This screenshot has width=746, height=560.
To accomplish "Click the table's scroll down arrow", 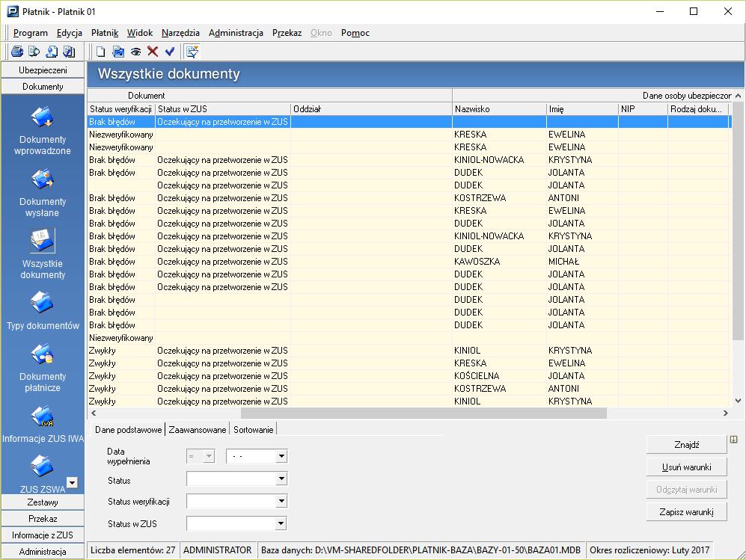I will [738, 401].
